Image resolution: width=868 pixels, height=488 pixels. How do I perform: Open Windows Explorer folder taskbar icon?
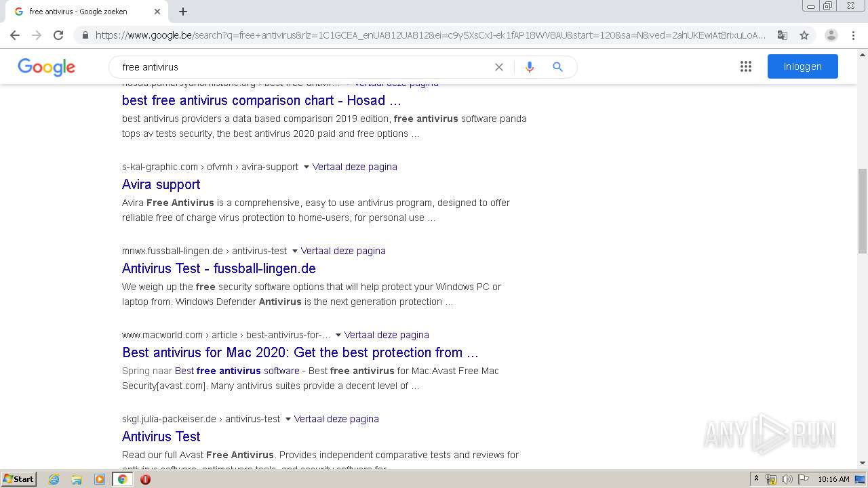coord(77,479)
